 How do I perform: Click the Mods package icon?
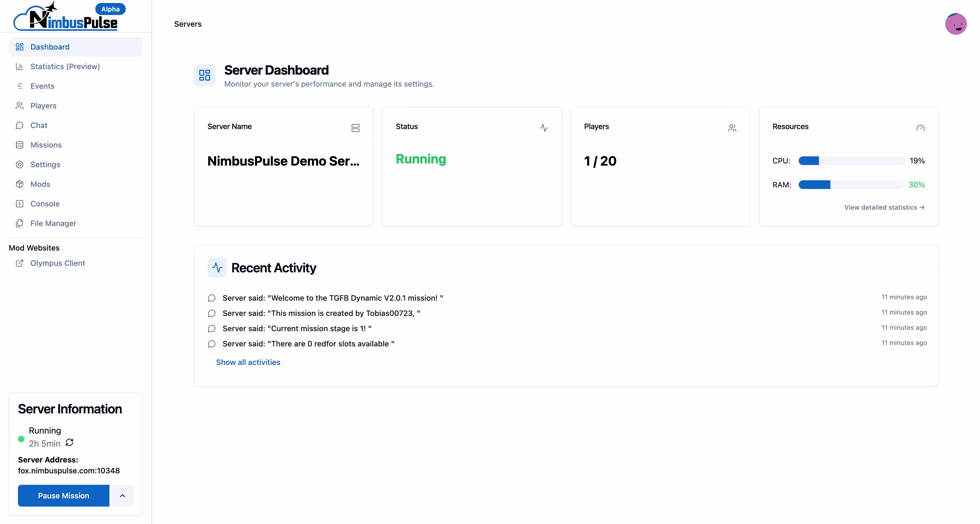tap(19, 184)
